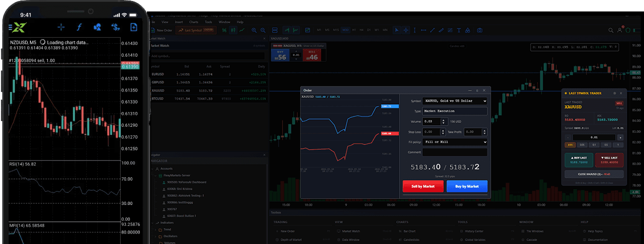Click the tile windows toolbar icon
The width and height of the screenshot is (644, 244).
(x=275, y=30)
